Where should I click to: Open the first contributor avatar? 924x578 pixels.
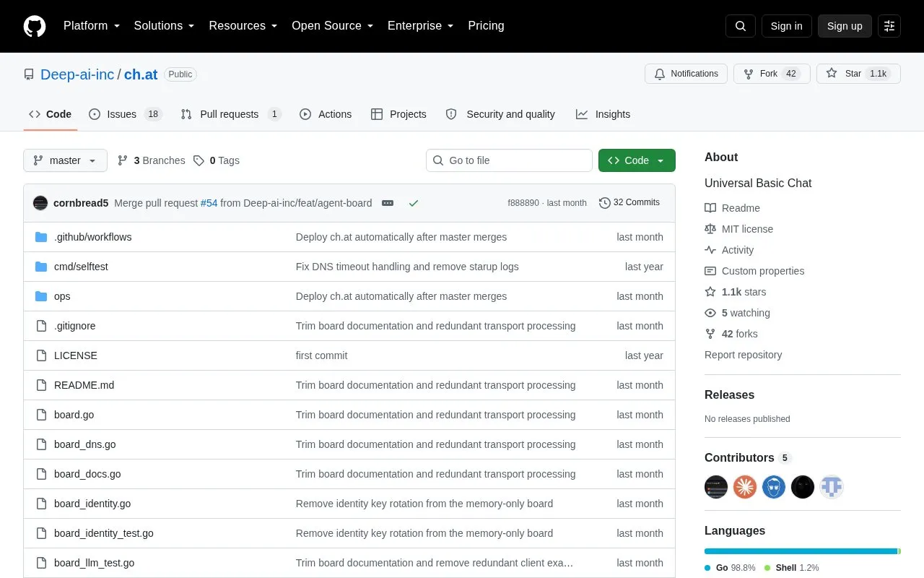coord(716,487)
